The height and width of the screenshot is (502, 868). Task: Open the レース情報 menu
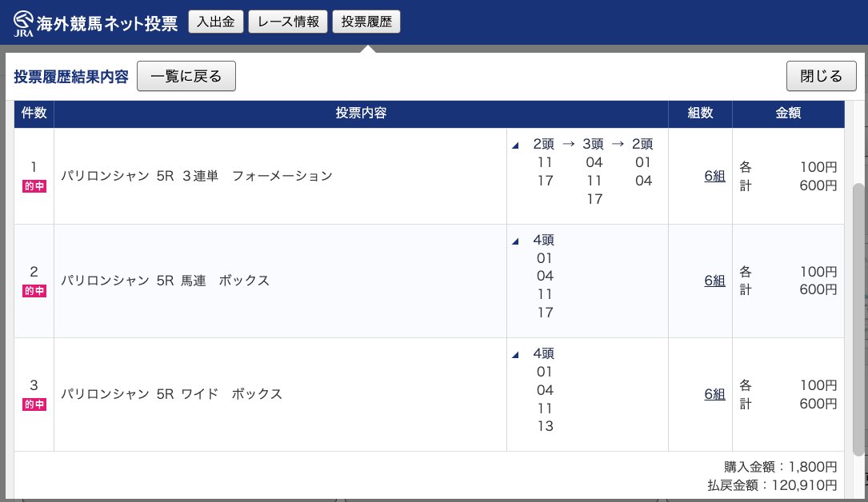pyautogui.click(x=288, y=22)
